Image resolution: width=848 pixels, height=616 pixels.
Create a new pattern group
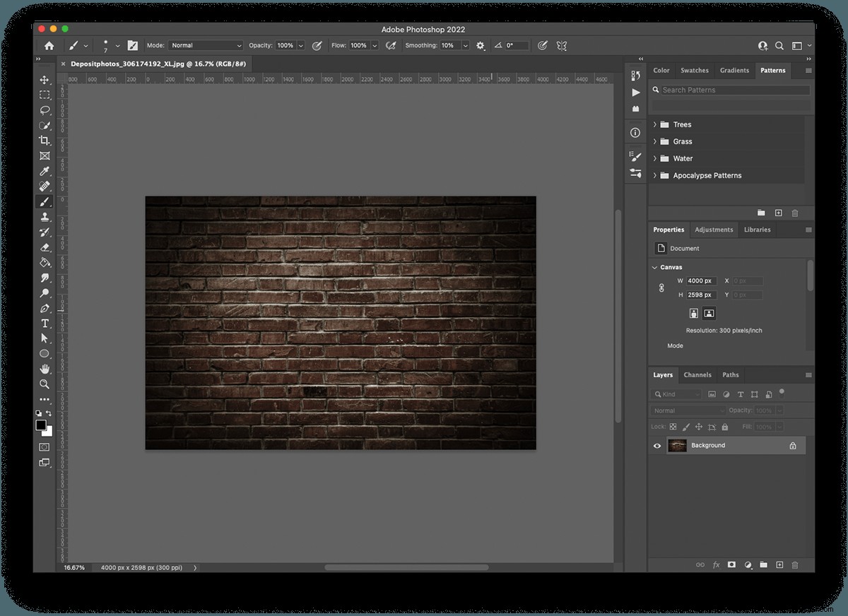pos(761,213)
